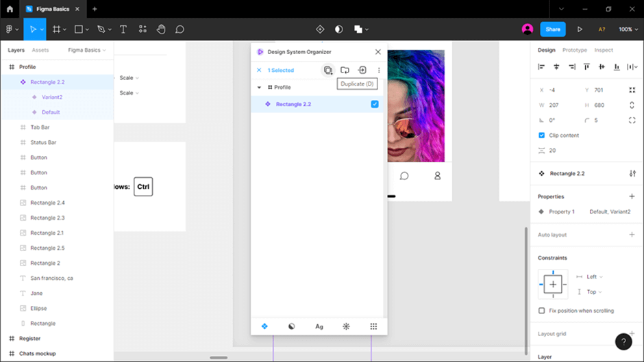Open the first Scale dropdown on canvas

(129, 77)
